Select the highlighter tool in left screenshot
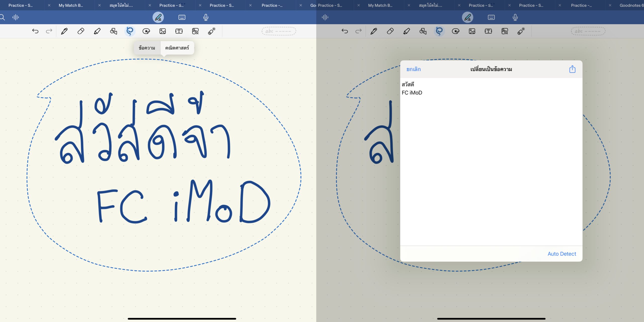644x322 pixels. point(97,31)
